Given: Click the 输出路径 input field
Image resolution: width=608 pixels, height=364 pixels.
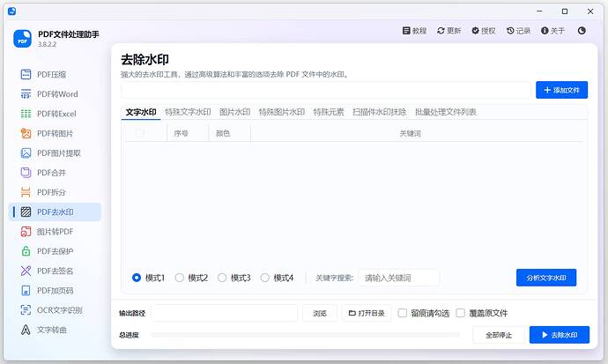Looking at the screenshot, I should 224,313.
